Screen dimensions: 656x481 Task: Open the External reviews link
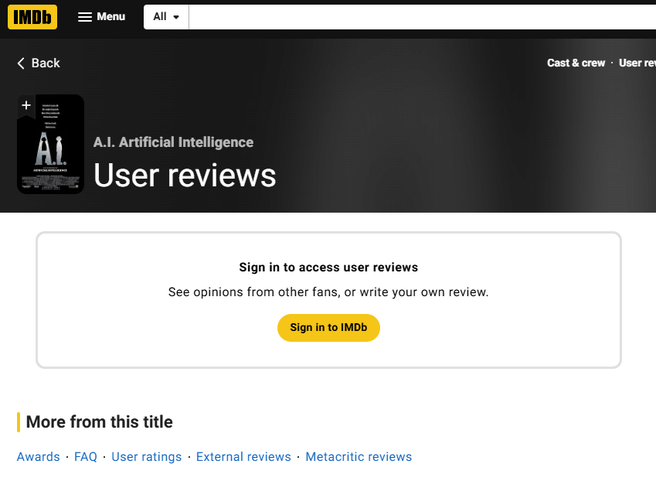pos(243,457)
